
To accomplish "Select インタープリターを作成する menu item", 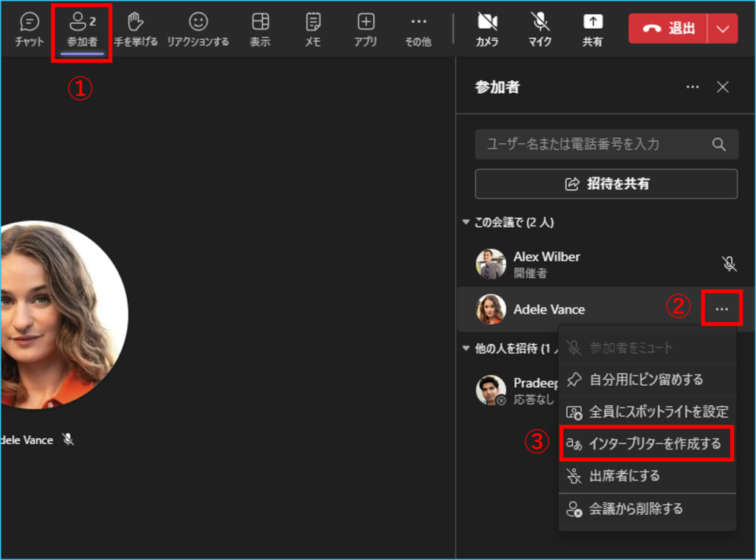I will 647,443.
